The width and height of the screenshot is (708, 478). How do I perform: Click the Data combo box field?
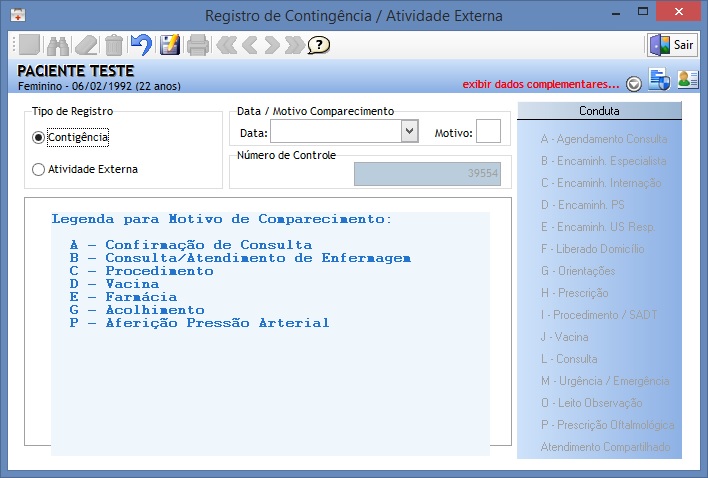(345, 131)
